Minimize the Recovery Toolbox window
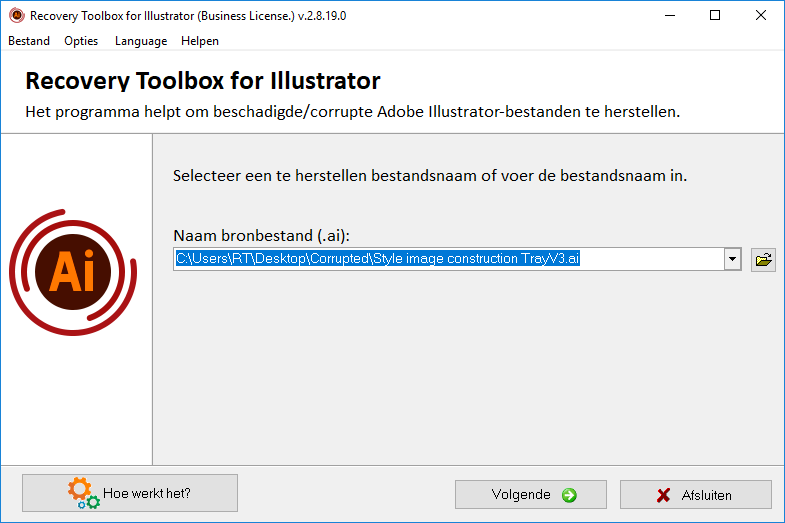 [x=670, y=16]
